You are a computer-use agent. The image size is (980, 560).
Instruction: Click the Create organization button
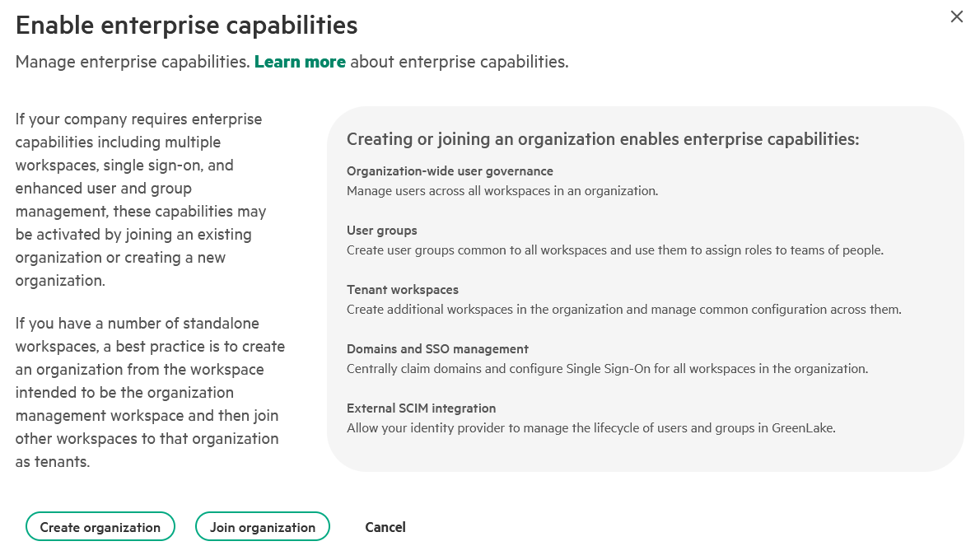click(x=100, y=527)
